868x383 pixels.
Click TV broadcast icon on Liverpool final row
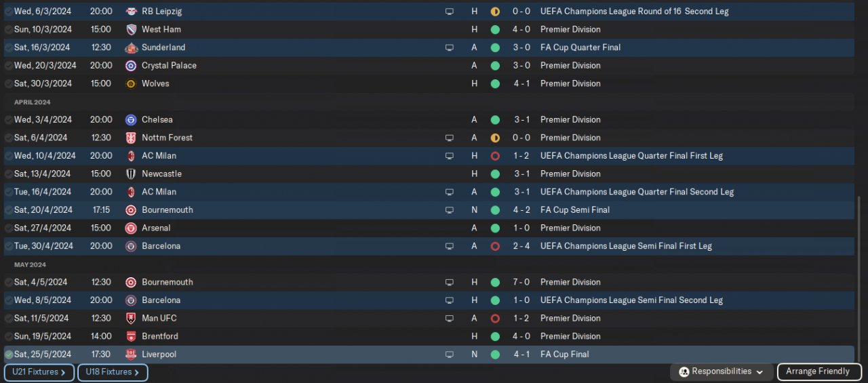(x=449, y=355)
